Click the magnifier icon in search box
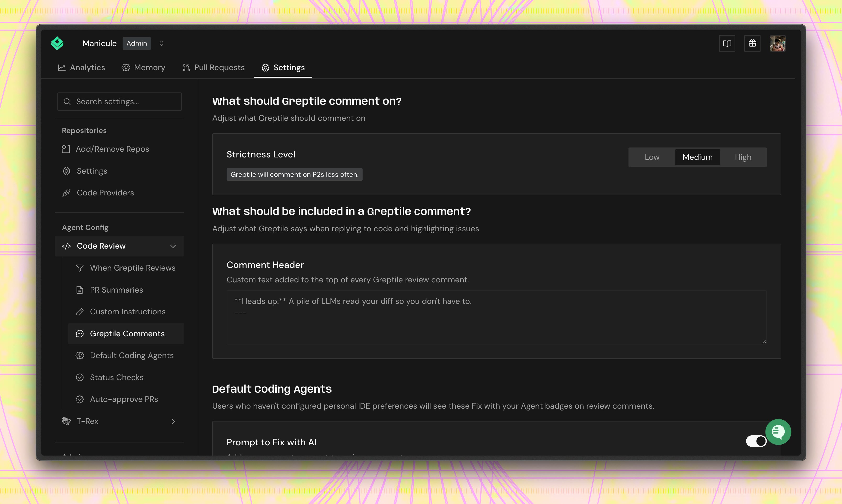842x504 pixels. click(x=67, y=102)
